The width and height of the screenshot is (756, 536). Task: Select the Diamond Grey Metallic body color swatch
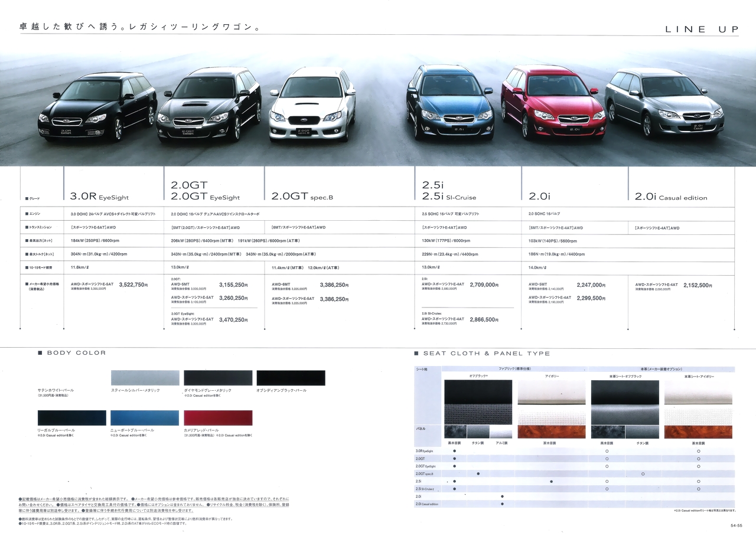[218, 378]
